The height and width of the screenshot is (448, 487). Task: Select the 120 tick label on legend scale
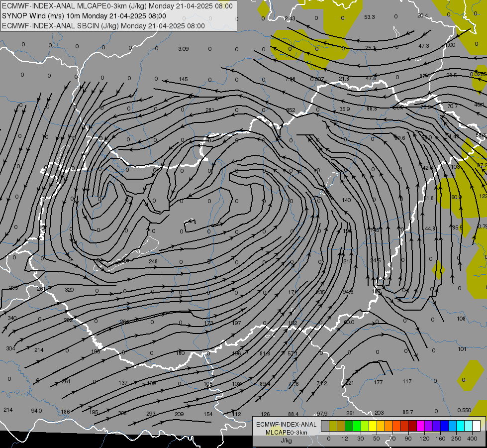[x=425, y=439]
